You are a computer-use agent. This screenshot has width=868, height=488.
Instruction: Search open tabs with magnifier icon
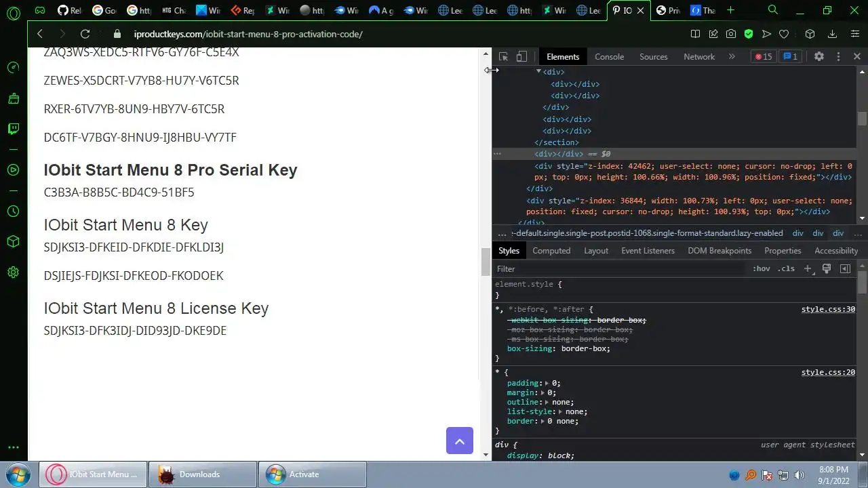point(772,10)
